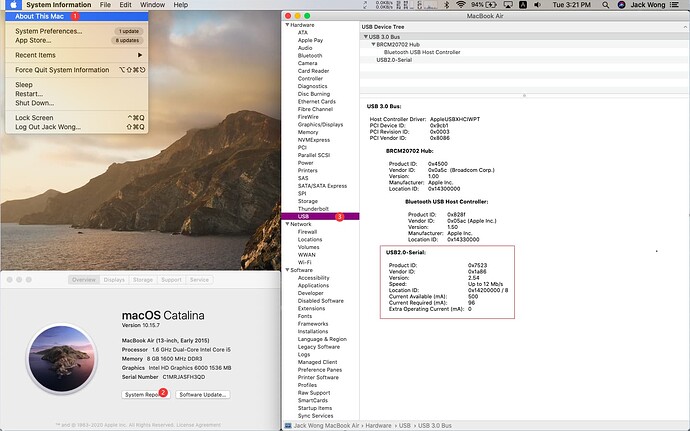The image size is (690, 431).
Task: Open the Edit menu
Action: point(125,5)
